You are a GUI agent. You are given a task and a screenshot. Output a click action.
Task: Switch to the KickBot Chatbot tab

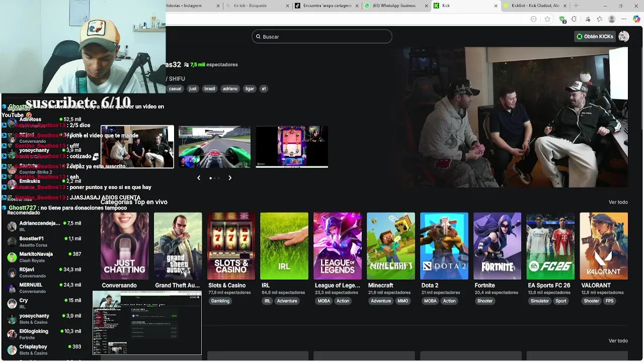click(535, 6)
